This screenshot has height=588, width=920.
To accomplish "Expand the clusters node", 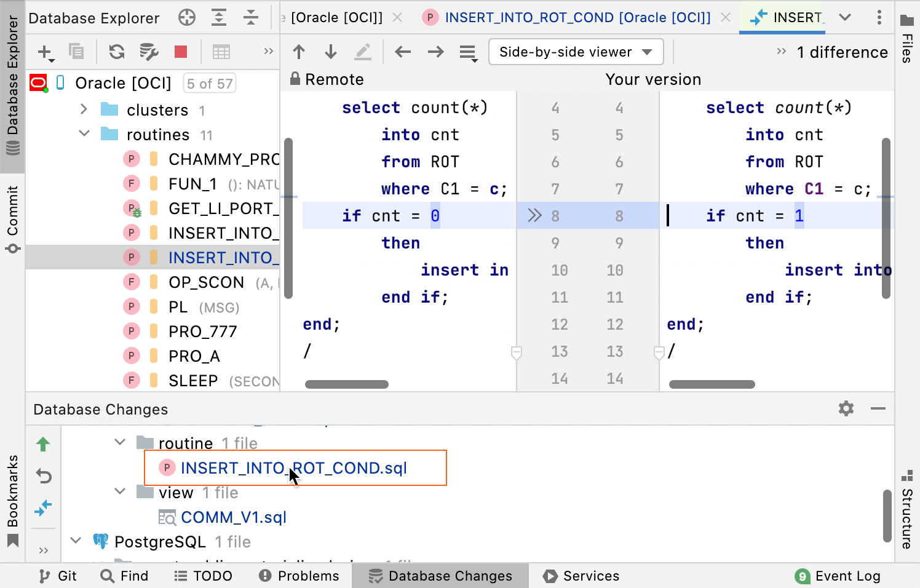I will (84, 109).
